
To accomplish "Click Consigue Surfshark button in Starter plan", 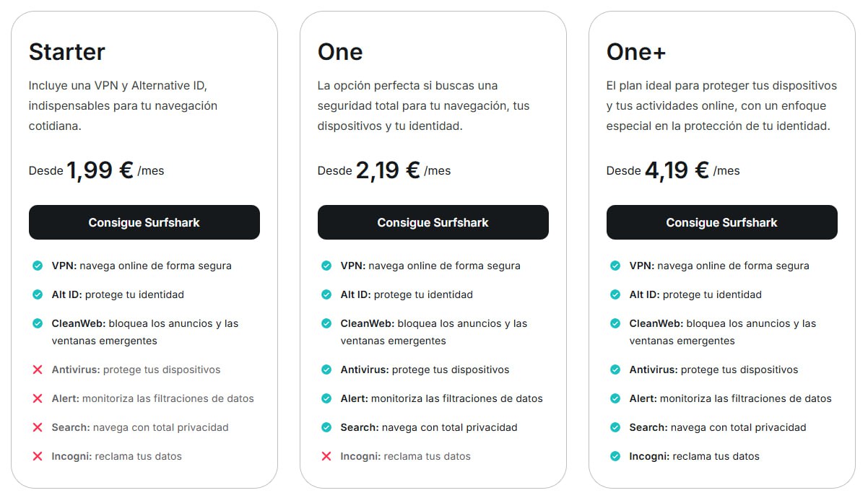I will pyautogui.click(x=144, y=222).
